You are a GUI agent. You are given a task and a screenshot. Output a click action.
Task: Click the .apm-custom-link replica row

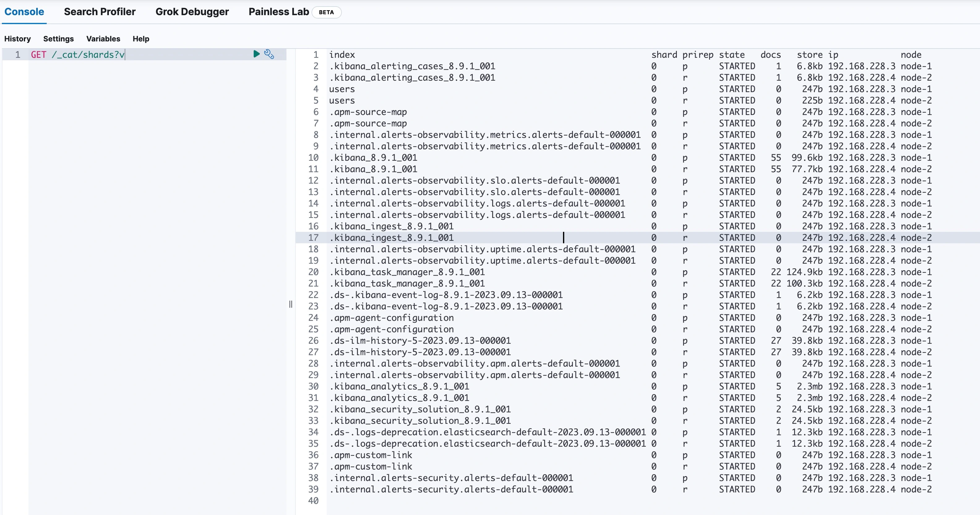pos(371,466)
